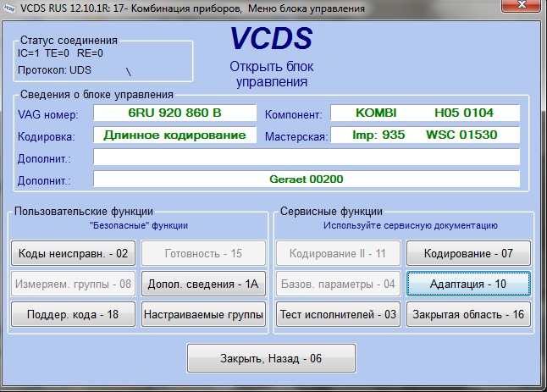Click "Безопасные" функции caption

pyautogui.click(x=139, y=226)
